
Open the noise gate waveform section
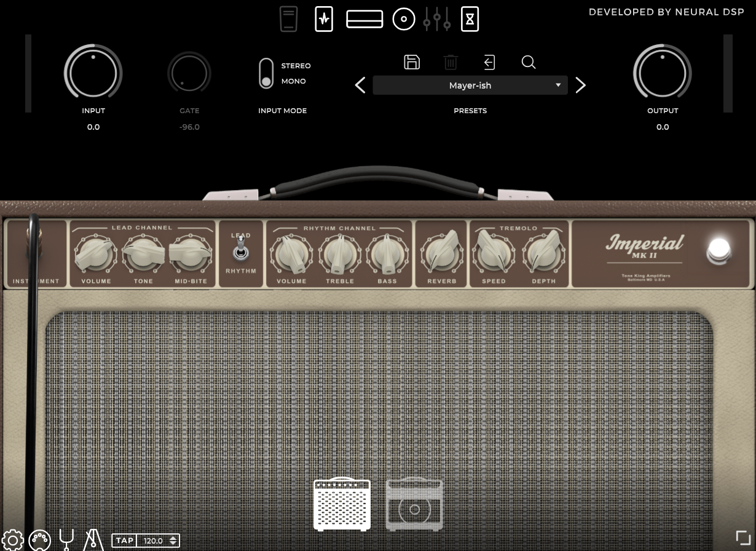[x=324, y=18]
